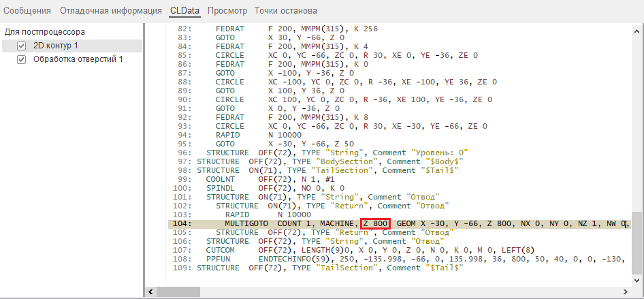Select the Обработка отверстий 1 operation
This screenshot has height=299, width=644.
78,59
